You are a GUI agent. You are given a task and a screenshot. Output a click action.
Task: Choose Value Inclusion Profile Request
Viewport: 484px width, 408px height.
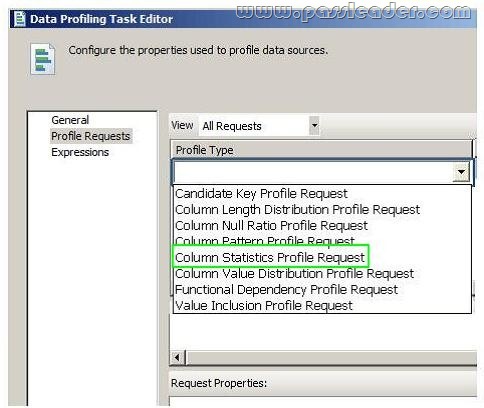pyautogui.click(x=264, y=306)
